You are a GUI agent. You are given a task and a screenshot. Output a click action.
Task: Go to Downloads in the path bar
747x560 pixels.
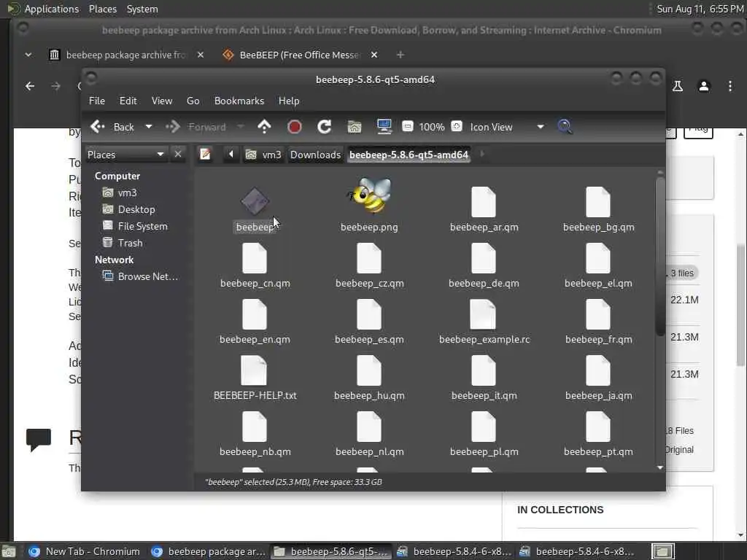click(x=315, y=155)
